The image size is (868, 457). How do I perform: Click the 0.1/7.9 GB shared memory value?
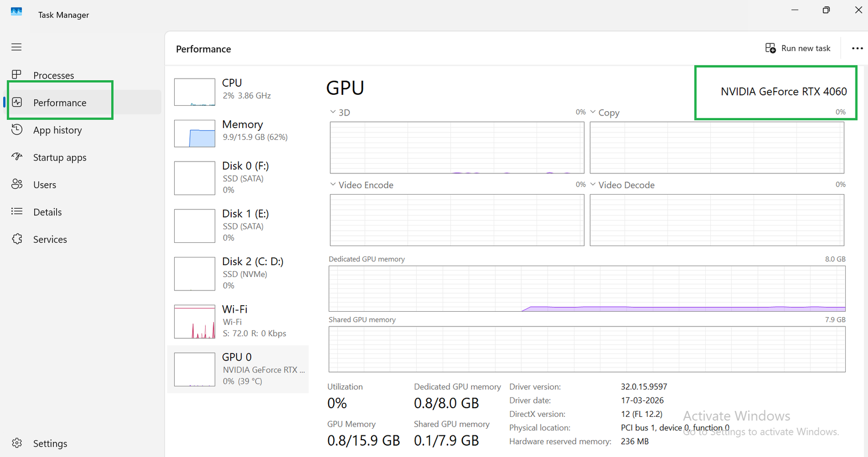coord(446,441)
